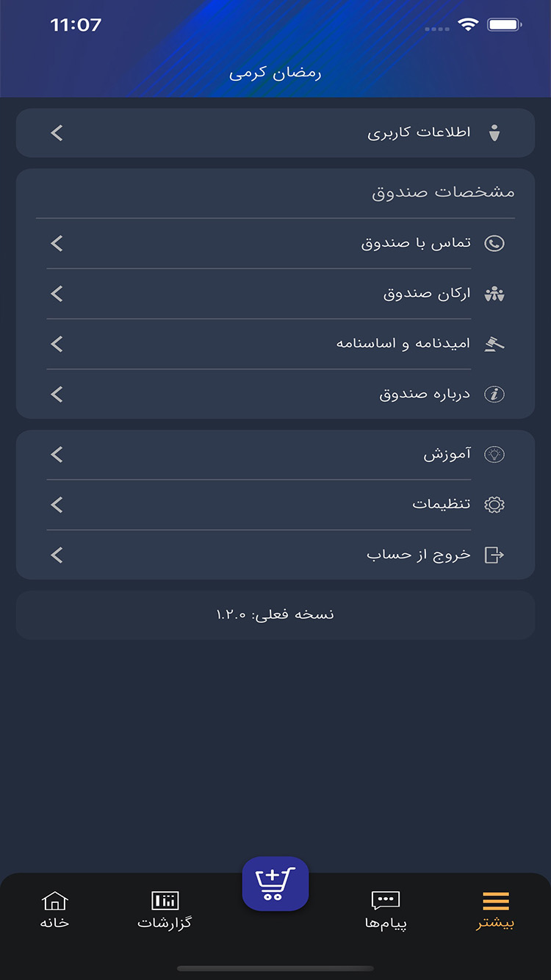The height and width of the screenshot is (980, 551).
Task: Select the home icon labeled خانه
Action: 55,900
